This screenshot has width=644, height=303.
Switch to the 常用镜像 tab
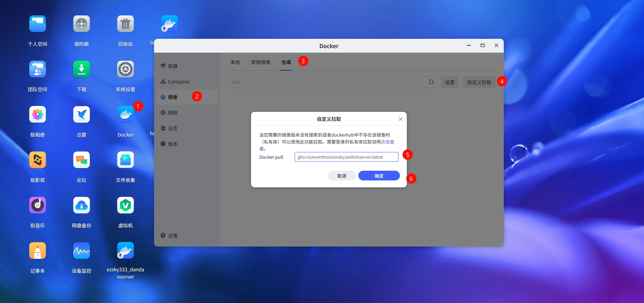pyautogui.click(x=261, y=62)
